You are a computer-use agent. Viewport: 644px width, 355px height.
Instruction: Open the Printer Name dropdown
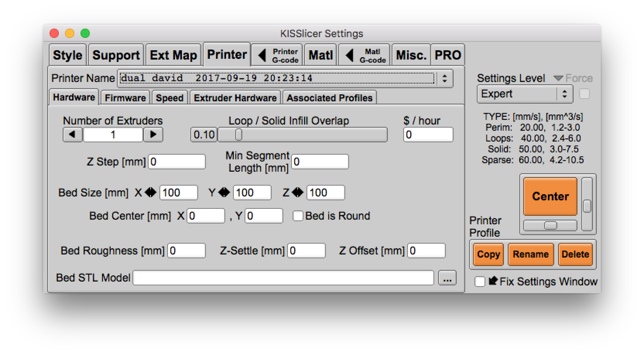445,79
